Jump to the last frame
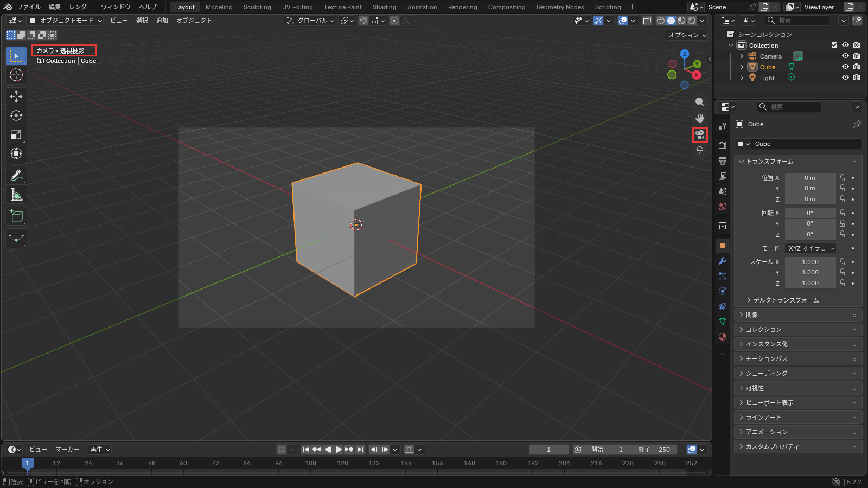 click(x=360, y=450)
